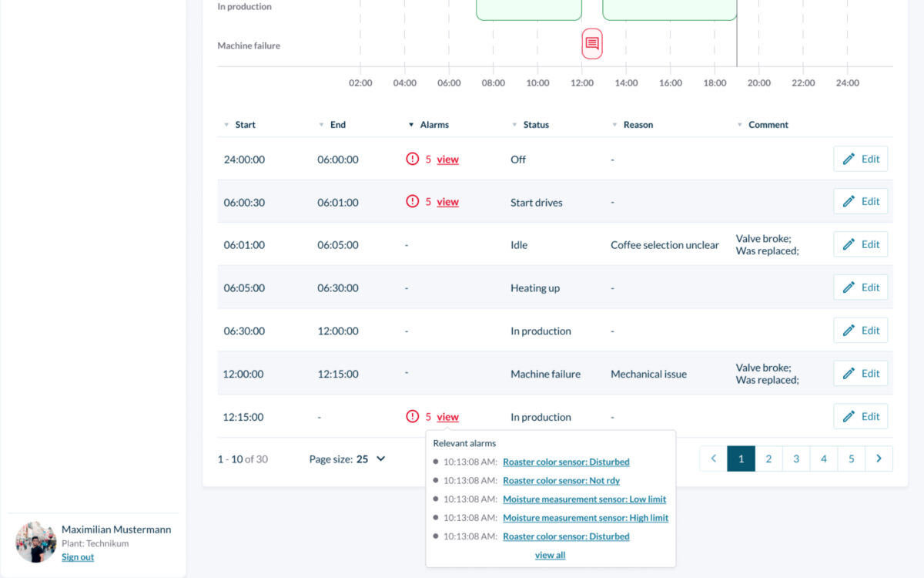Click pencil icon for Heating up row
The width and height of the screenshot is (924, 578).
(x=849, y=287)
